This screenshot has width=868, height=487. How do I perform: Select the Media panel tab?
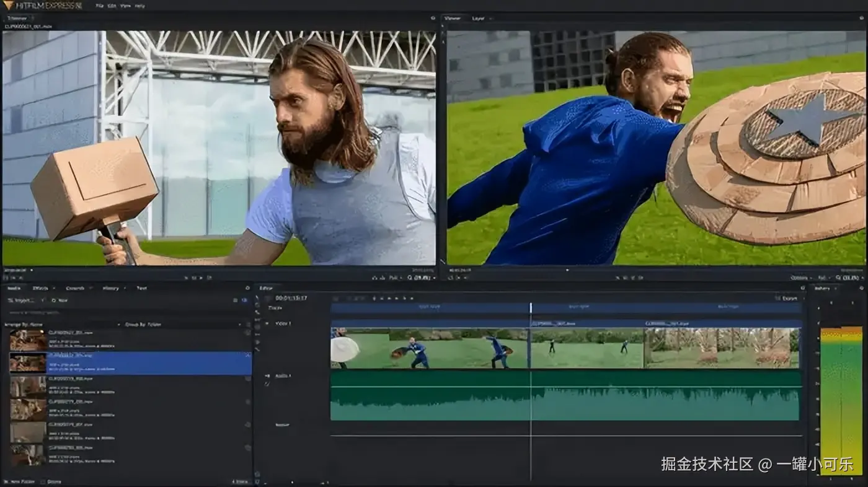pyautogui.click(x=14, y=288)
